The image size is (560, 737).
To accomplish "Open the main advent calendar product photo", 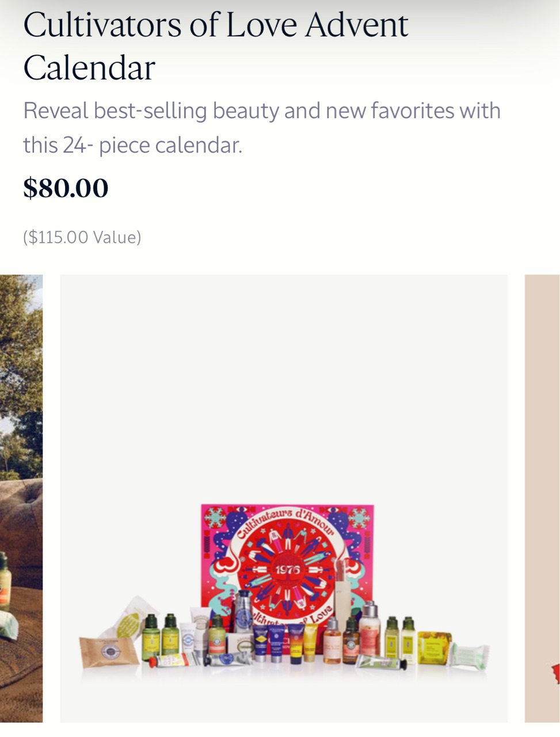I will pos(284,499).
